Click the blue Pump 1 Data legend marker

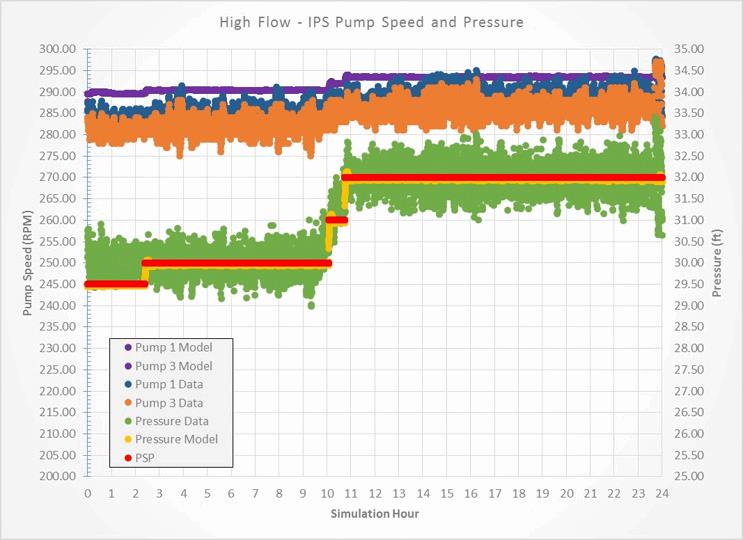point(127,384)
